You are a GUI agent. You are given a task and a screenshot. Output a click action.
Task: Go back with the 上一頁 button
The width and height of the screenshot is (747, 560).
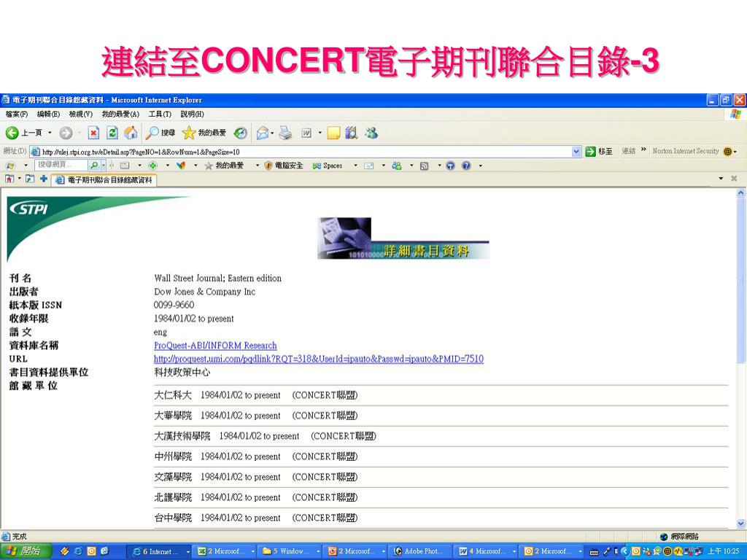click(25, 133)
